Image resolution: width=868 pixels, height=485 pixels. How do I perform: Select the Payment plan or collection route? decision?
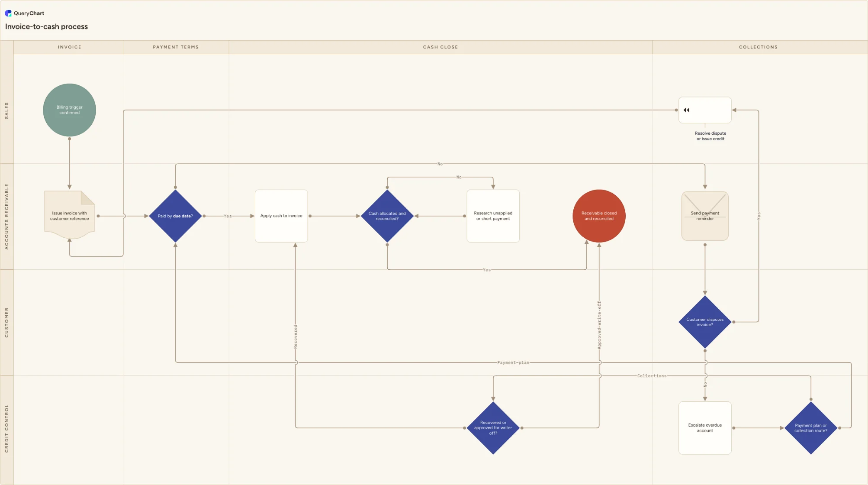click(811, 428)
